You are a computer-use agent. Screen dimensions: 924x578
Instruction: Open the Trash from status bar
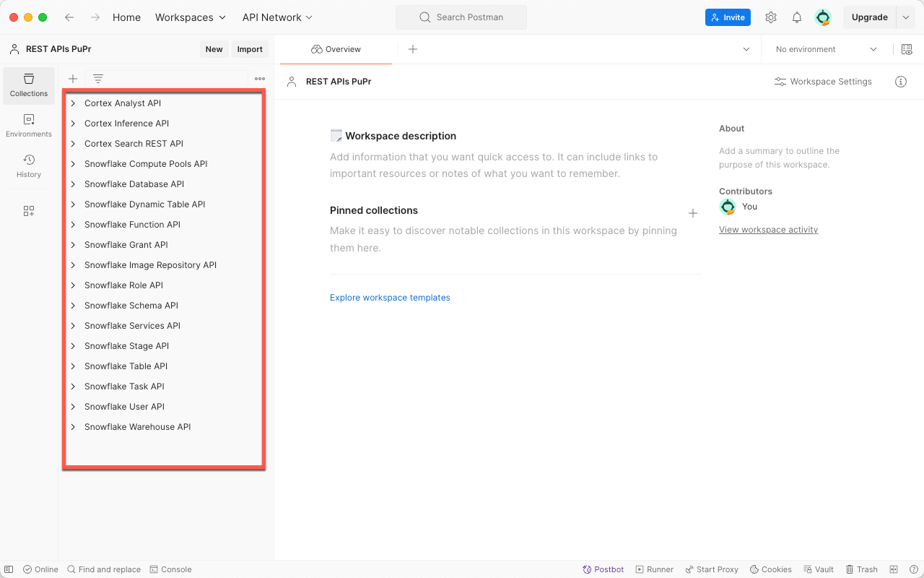point(861,569)
